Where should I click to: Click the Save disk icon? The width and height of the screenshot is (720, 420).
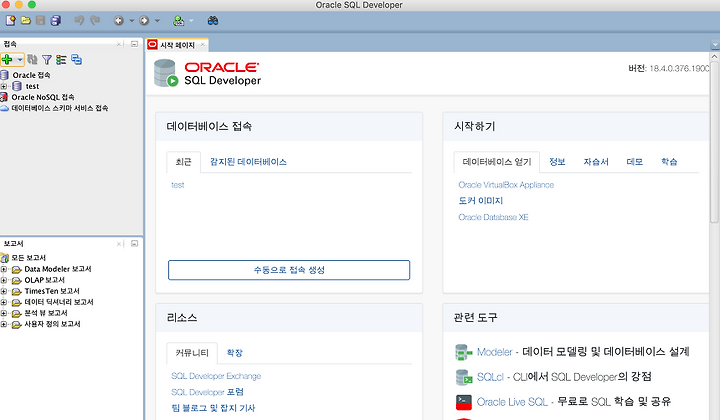(40, 20)
